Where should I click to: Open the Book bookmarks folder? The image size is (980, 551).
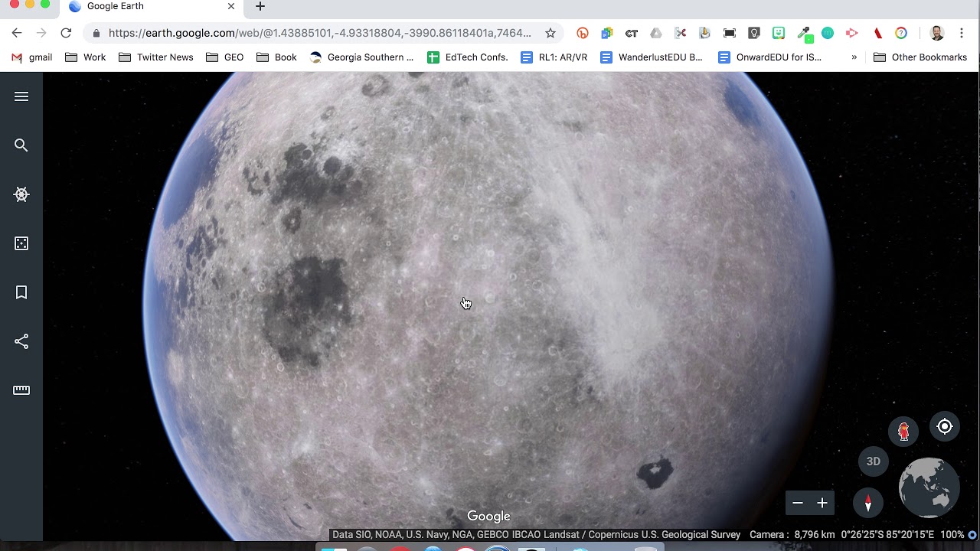tap(277, 57)
